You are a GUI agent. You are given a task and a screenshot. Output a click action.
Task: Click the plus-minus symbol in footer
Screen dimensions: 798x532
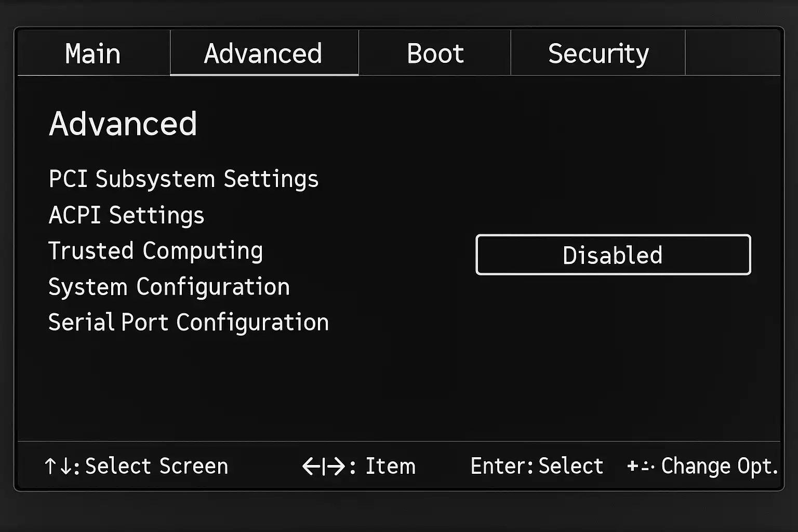640,466
